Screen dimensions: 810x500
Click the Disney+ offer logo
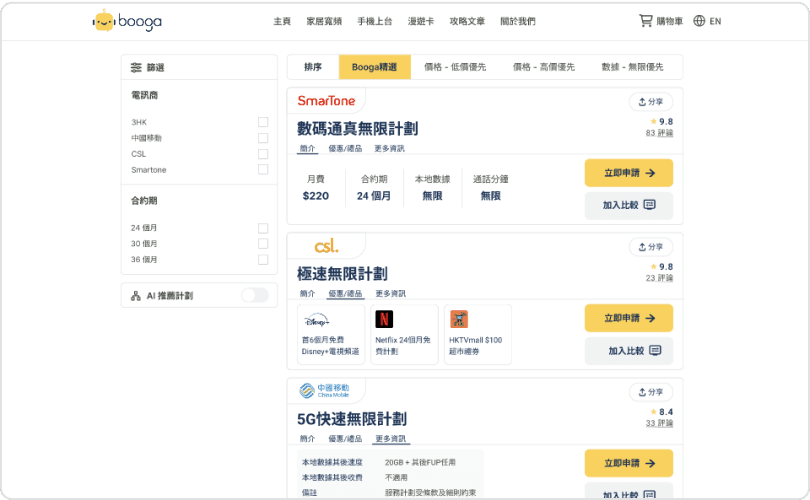(317, 321)
